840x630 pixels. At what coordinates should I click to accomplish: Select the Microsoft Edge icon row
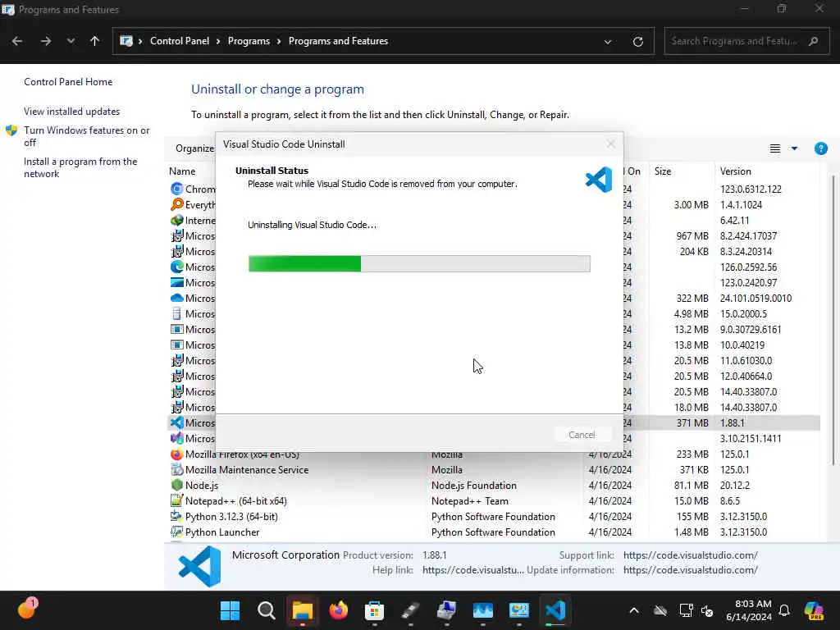[x=177, y=267]
